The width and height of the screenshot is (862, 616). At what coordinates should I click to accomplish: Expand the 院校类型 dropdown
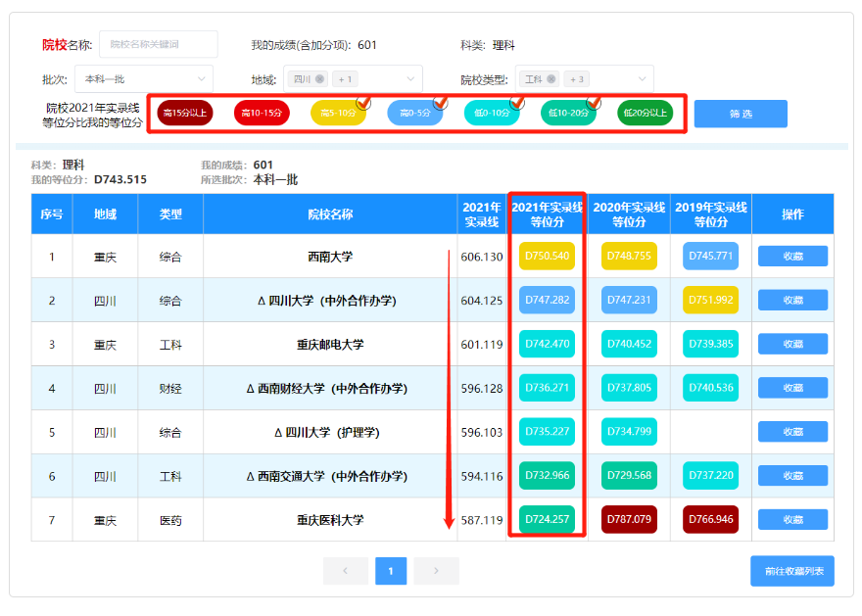(642, 79)
